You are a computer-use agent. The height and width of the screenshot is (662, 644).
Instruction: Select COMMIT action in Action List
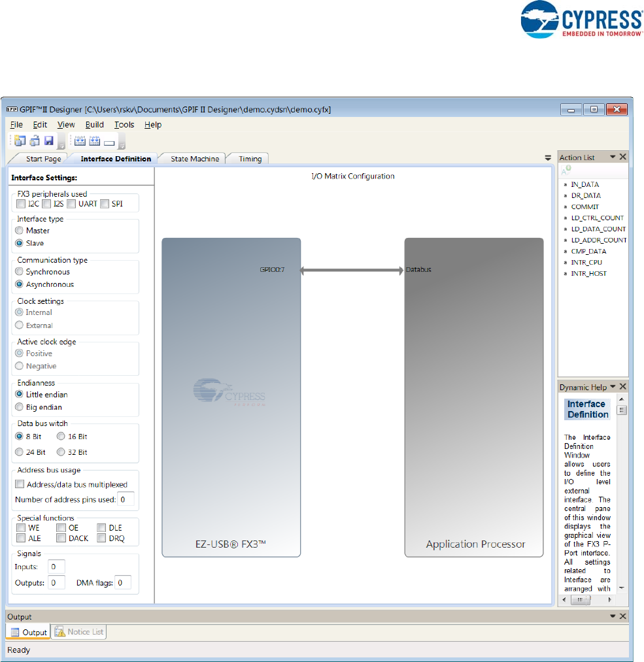[585, 207]
